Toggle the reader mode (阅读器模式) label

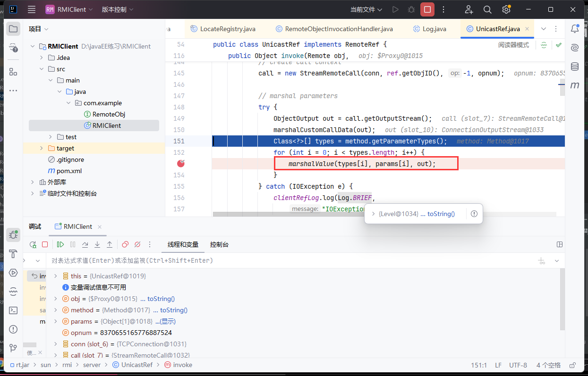point(513,45)
